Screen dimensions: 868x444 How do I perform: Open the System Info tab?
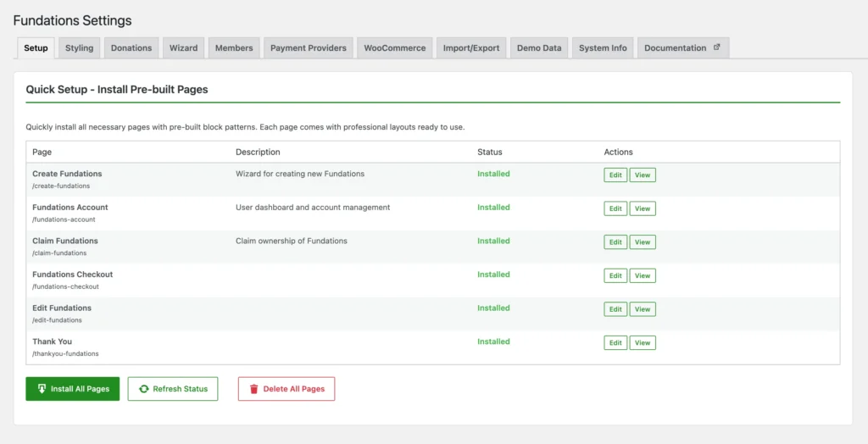tap(603, 47)
